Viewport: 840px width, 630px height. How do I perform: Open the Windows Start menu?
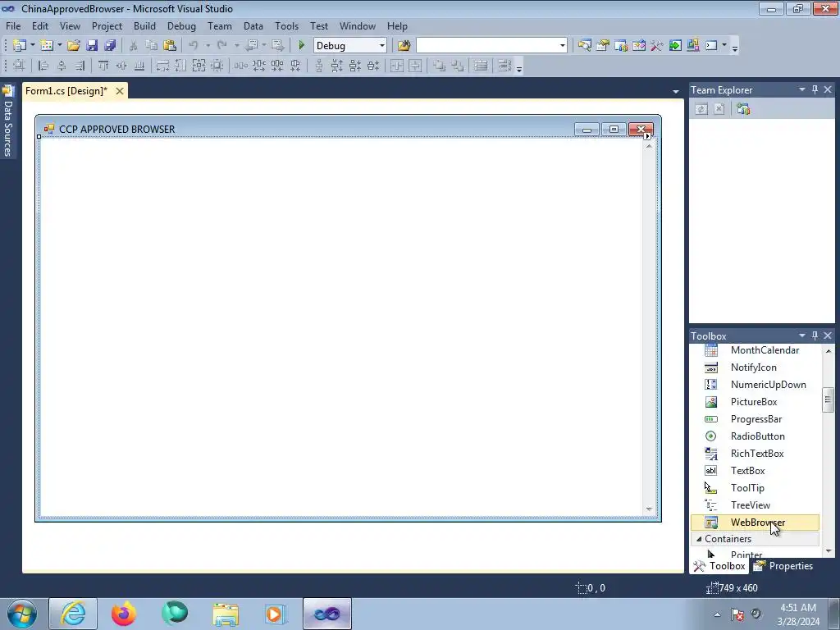point(22,614)
